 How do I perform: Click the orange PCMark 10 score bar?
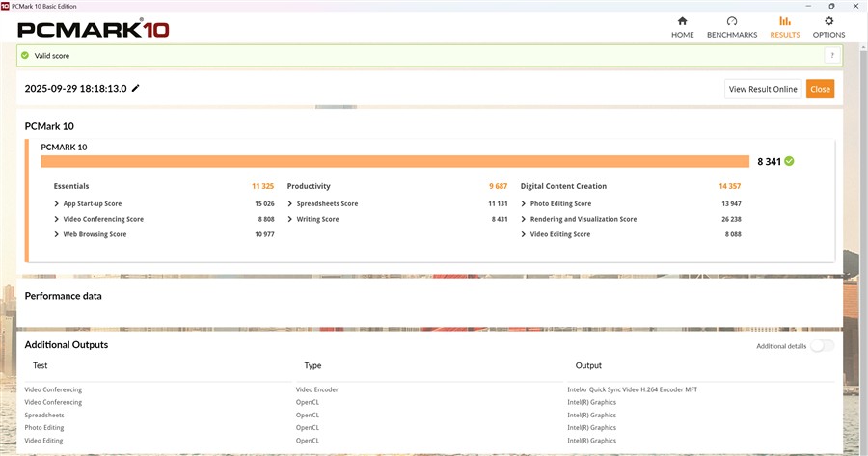tap(395, 161)
